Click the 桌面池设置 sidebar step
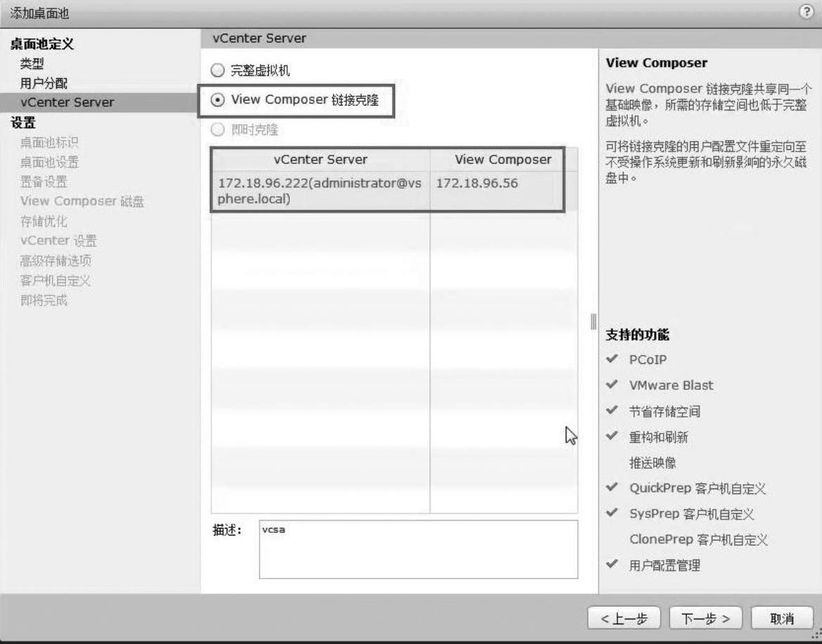 [x=49, y=162]
